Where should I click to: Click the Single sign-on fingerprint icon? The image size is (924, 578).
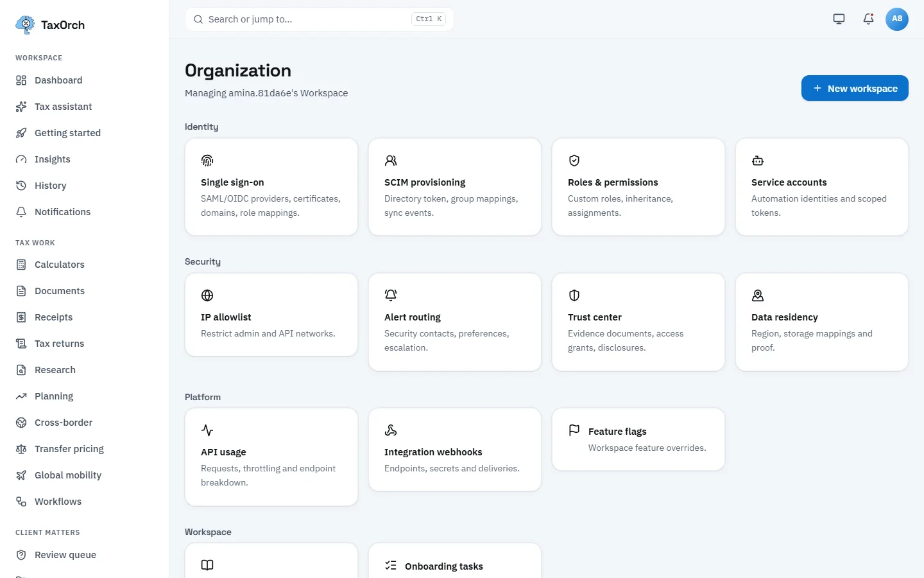click(207, 161)
